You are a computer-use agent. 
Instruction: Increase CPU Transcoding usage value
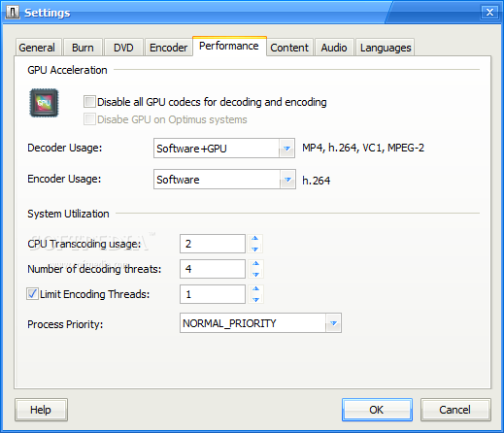pyautogui.click(x=255, y=239)
